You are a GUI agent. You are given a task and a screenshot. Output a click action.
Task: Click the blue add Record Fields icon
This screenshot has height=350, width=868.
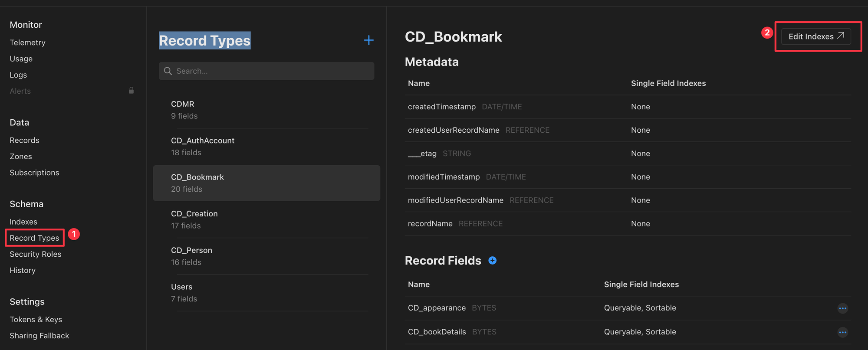(492, 260)
